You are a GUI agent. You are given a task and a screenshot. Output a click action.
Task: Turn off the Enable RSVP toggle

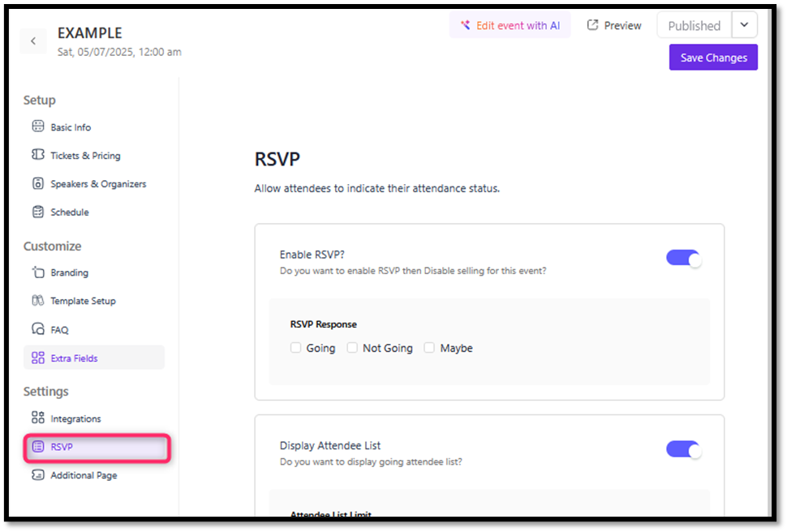click(683, 259)
